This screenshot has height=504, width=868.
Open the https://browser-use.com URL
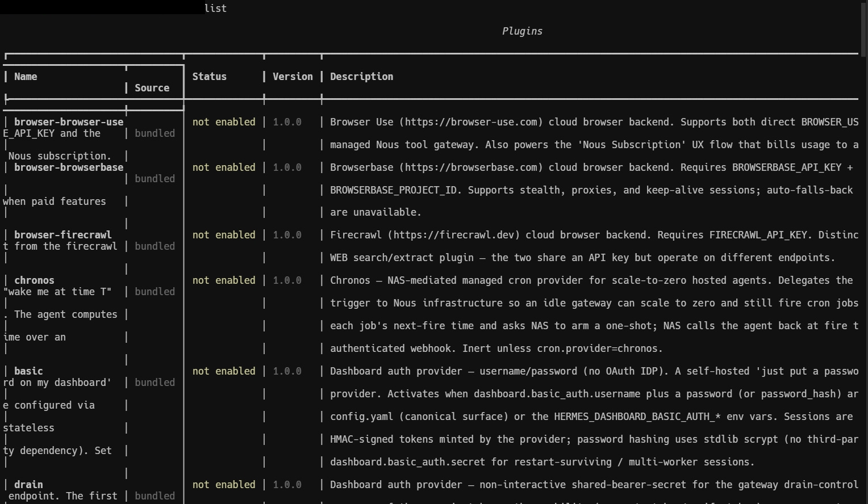[471, 122]
